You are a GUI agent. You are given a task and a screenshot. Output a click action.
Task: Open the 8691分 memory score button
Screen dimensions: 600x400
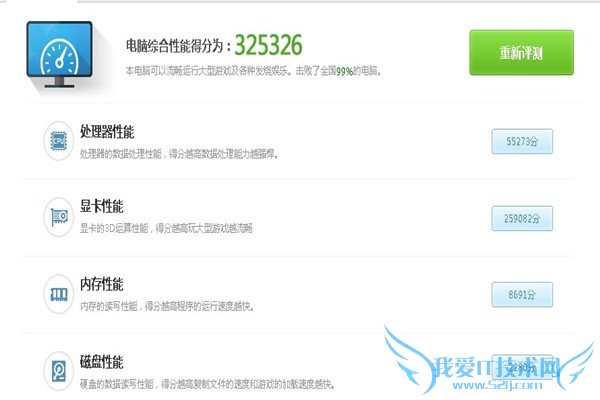(522, 294)
